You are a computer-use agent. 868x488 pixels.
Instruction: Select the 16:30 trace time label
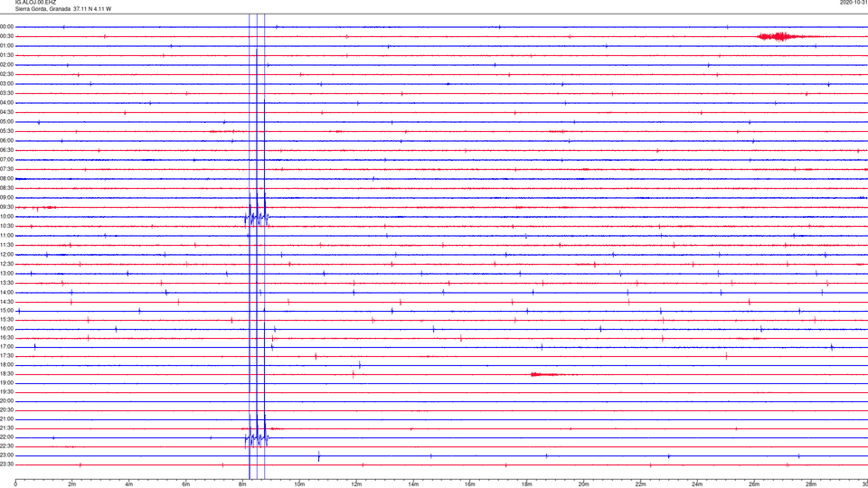(x=6, y=337)
